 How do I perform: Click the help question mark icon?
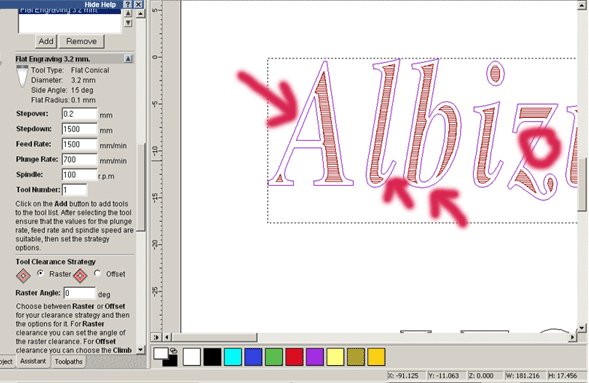(128, 4)
